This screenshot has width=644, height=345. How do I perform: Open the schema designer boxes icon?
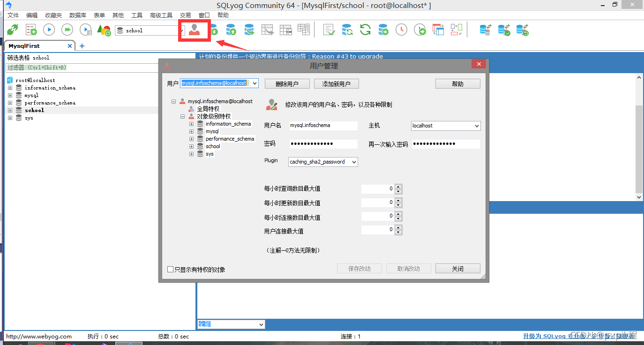tap(456, 30)
